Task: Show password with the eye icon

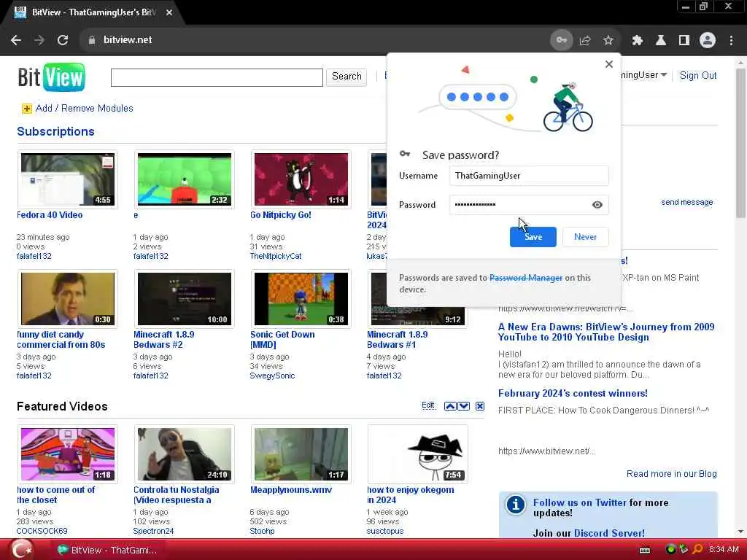Action: pyautogui.click(x=597, y=205)
